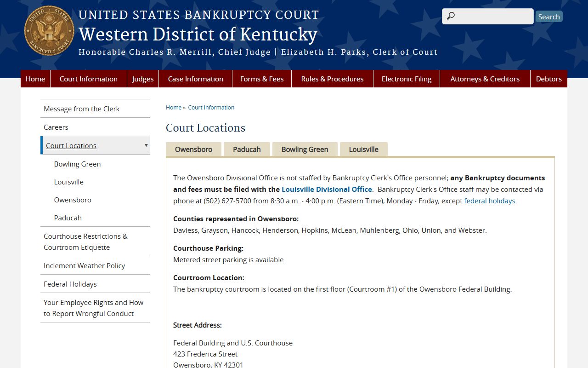Follow the Louisville Divisional Office link
The height and width of the screenshot is (368, 588).
click(327, 189)
